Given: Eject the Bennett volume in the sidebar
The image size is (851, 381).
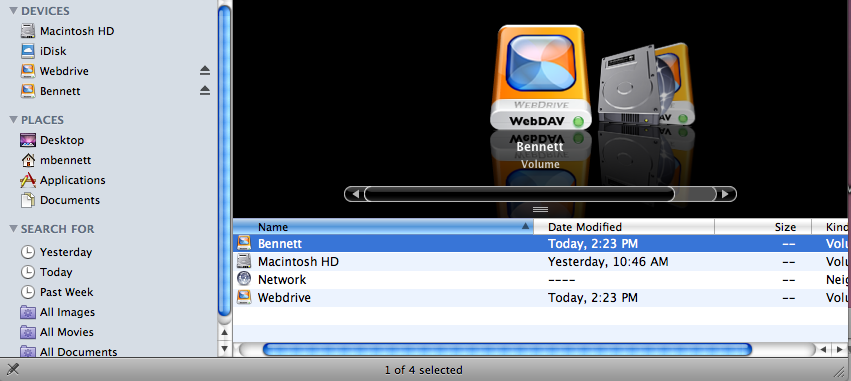Looking at the screenshot, I should click(x=205, y=91).
